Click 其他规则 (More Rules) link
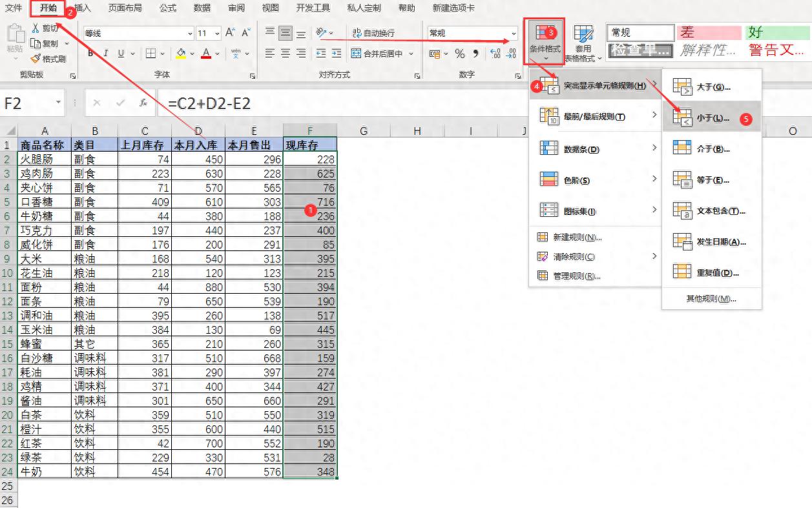This screenshot has height=508, width=812. (x=711, y=299)
